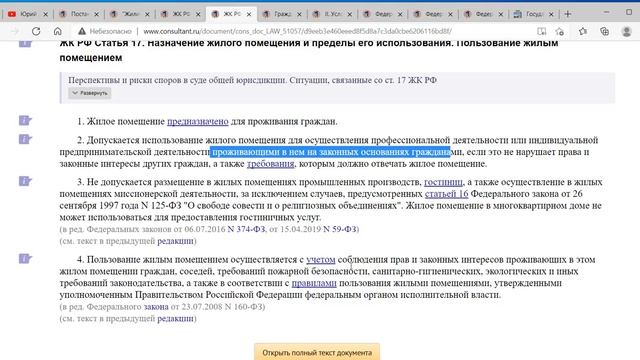Image resolution: width=640 pixels, height=360 pixels.
Task: Open the 'N 59-ФЗ' law link
Action: [x=340, y=229]
